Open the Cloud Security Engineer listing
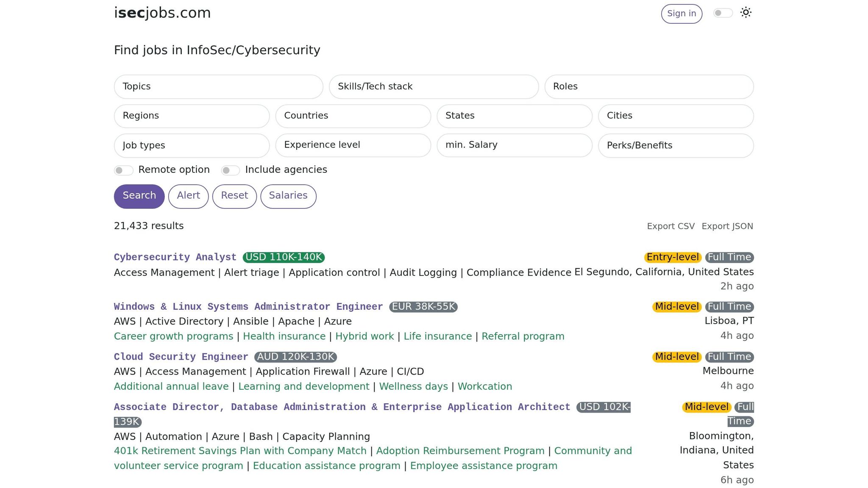 click(181, 357)
